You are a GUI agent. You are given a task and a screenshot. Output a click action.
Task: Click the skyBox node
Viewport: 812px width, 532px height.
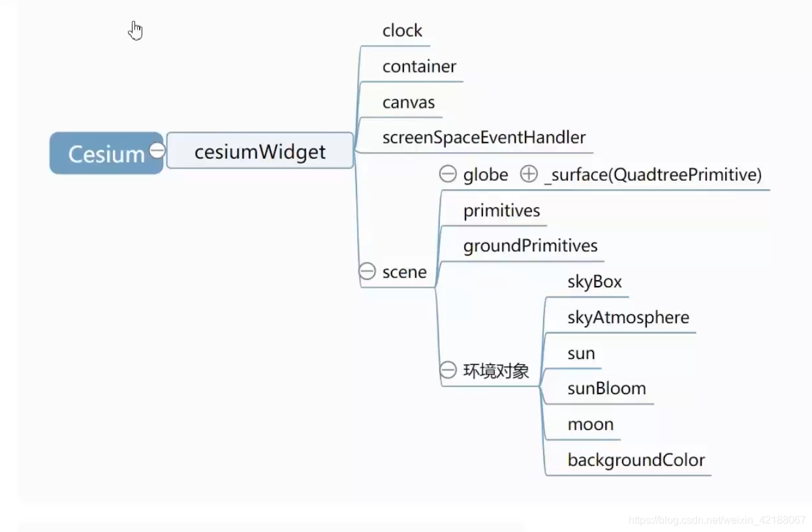(x=595, y=282)
